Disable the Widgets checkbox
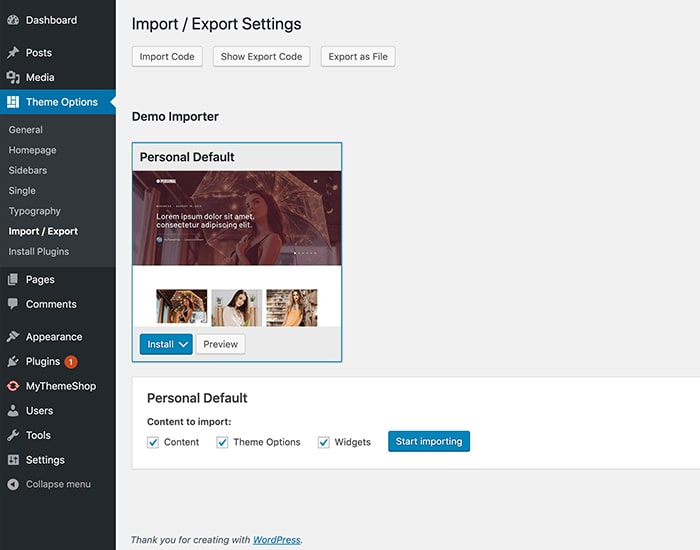 pos(324,442)
